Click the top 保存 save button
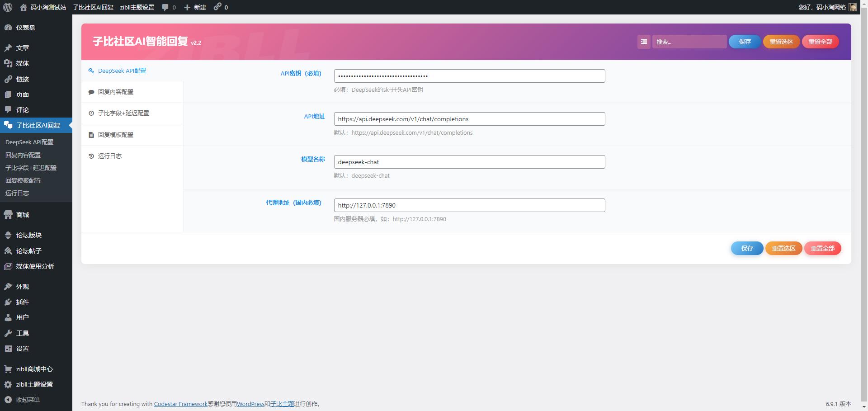 745,42
